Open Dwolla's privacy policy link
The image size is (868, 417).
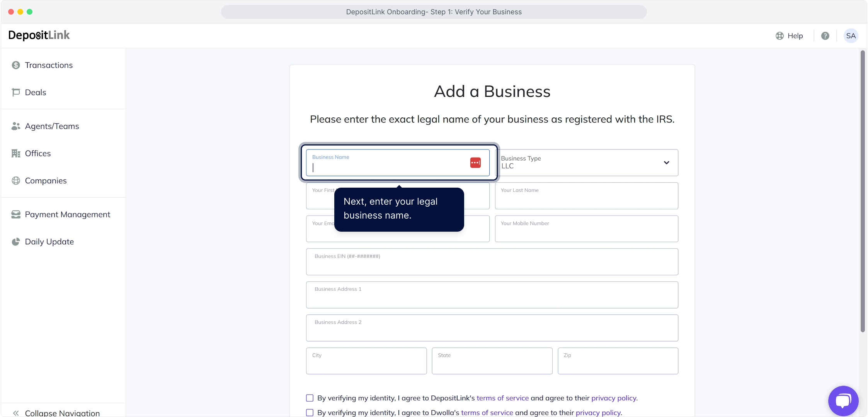coord(598,412)
